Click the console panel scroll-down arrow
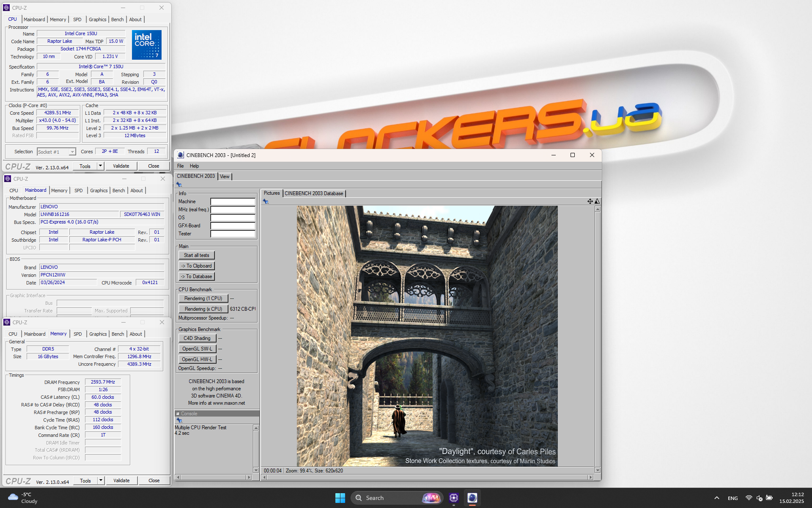 click(x=256, y=470)
